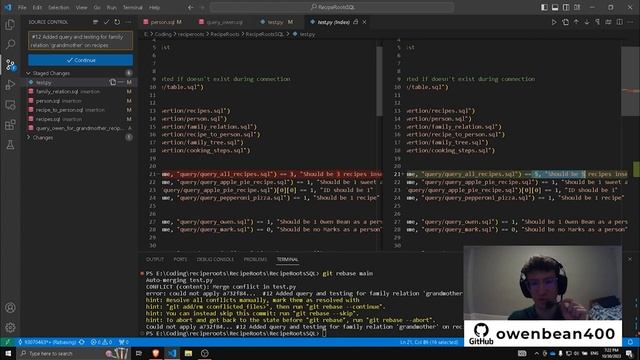Switch to the PROBLEMS panel tab
The height and width of the screenshot is (360, 640).
point(255,260)
